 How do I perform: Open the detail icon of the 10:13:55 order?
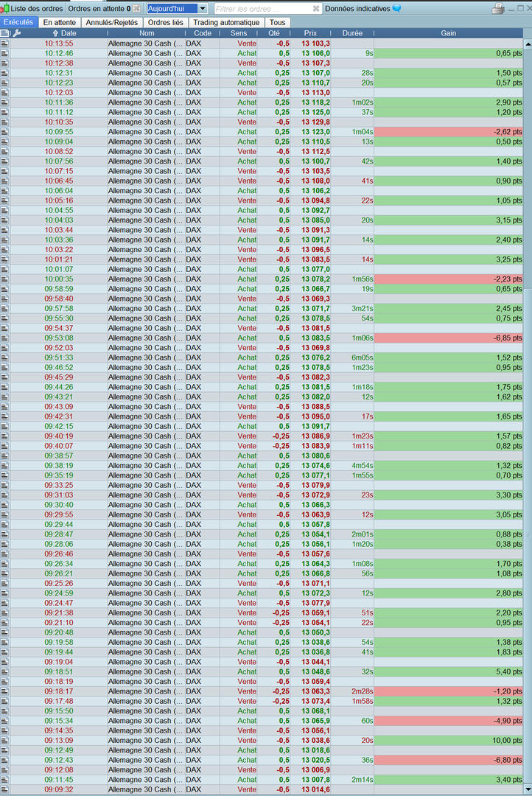point(5,43)
